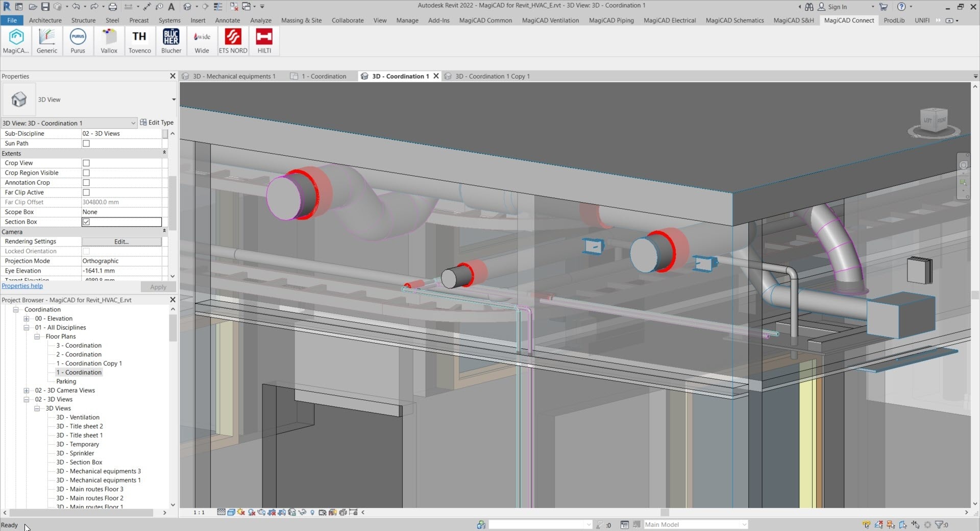Select the Default 3D View home icon
The image size is (980, 531).
pyautogui.click(x=187, y=7)
